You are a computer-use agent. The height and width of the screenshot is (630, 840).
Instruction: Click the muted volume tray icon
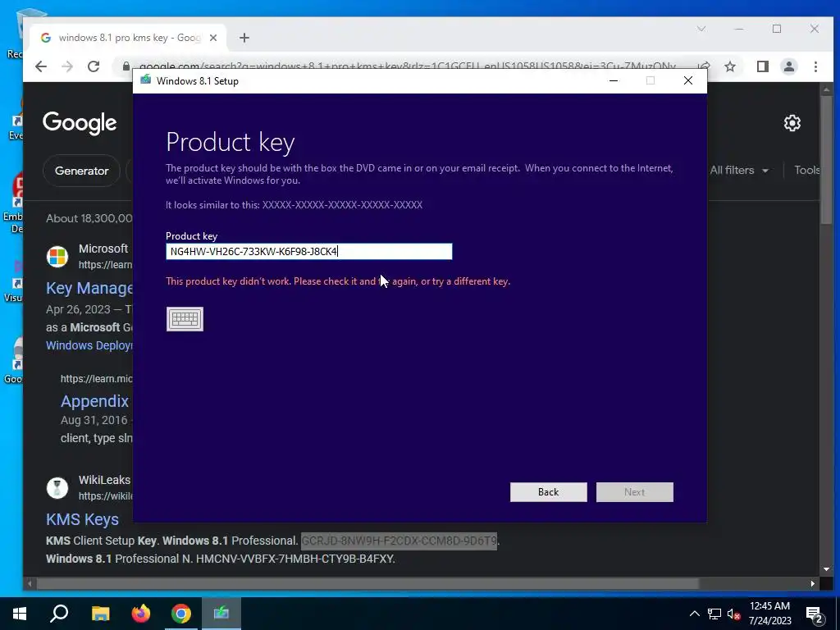733,614
